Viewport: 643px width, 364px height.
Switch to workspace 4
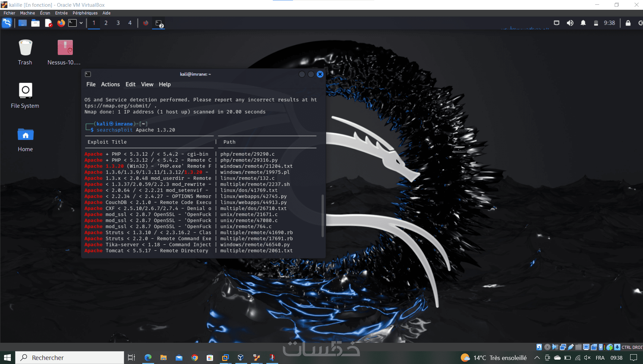[130, 23]
